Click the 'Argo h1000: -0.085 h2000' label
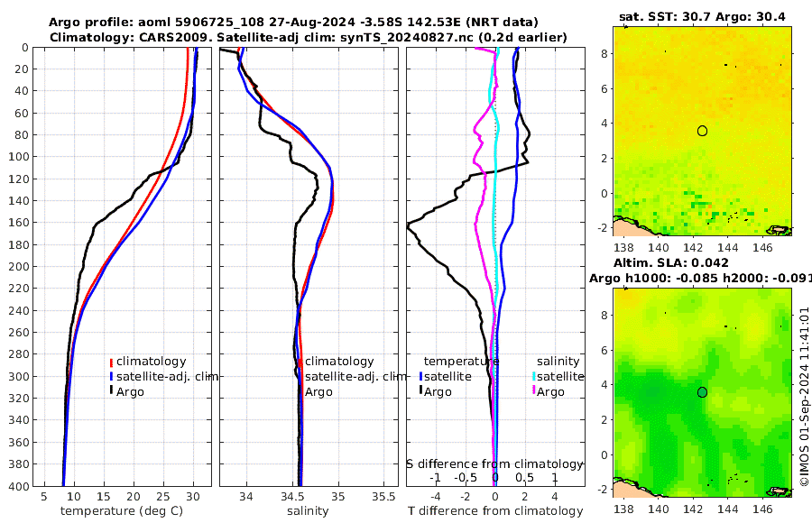This screenshot has height=523, width=812. point(700,279)
